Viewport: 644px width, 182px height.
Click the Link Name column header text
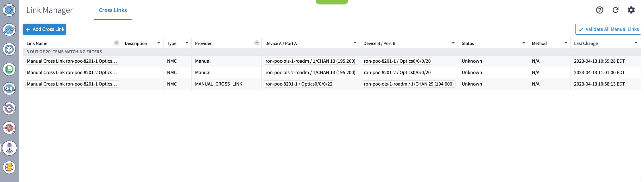click(x=37, y=43)
